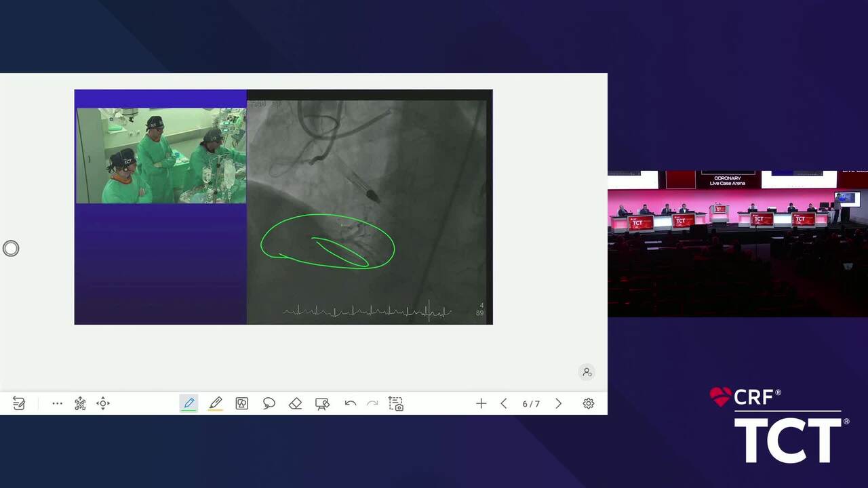Viewport: 868px width, 488px height.
Task: Go to next whiteboard page
Action: click(558, 403)
